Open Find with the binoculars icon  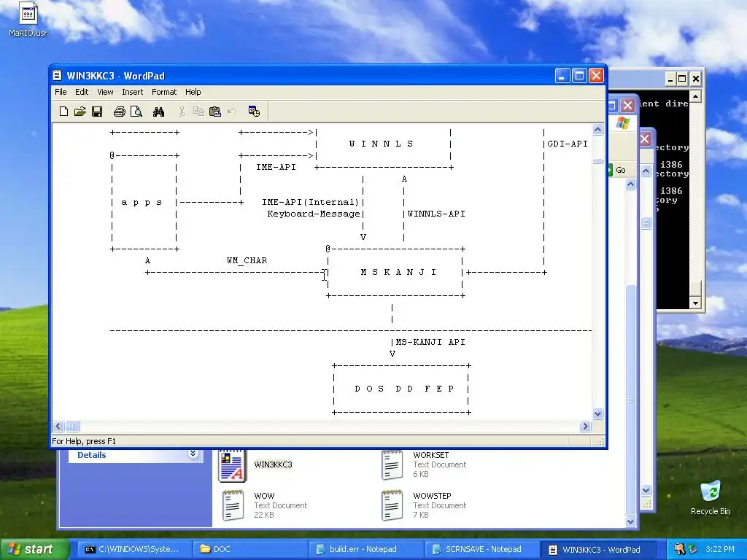pyautogui.click(x=158, y=112)
